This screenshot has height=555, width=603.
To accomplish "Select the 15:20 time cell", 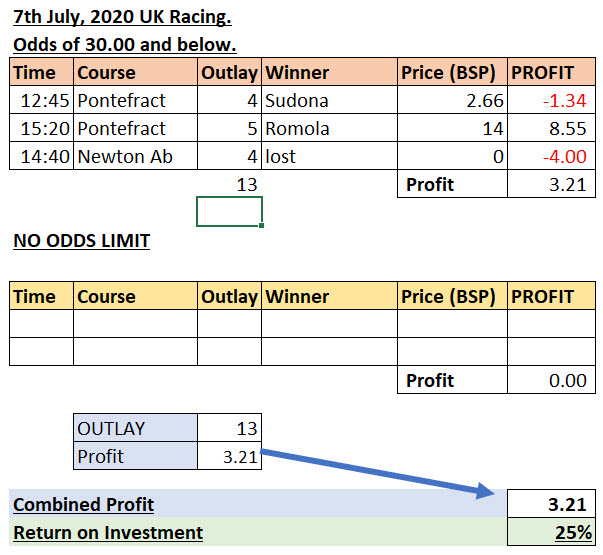I will [x=41, y=129].
